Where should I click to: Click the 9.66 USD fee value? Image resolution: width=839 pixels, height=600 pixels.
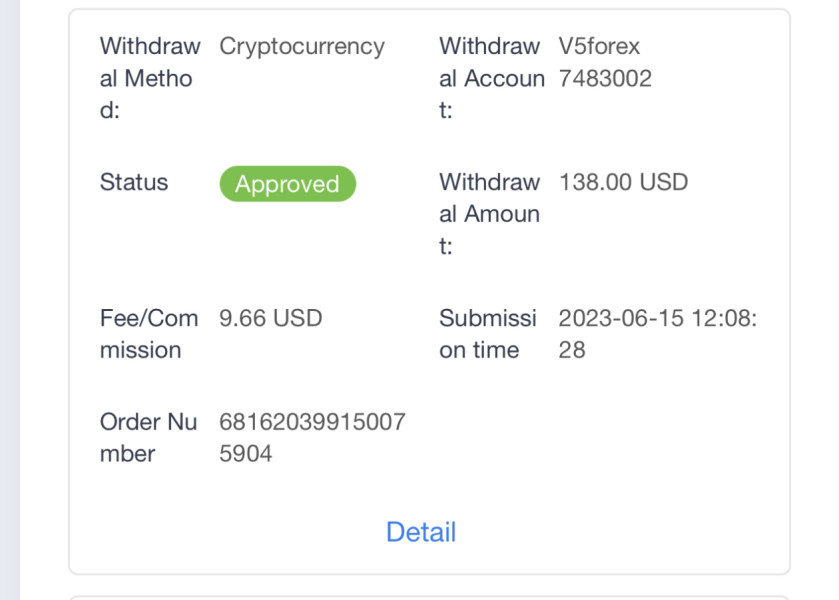270,318
